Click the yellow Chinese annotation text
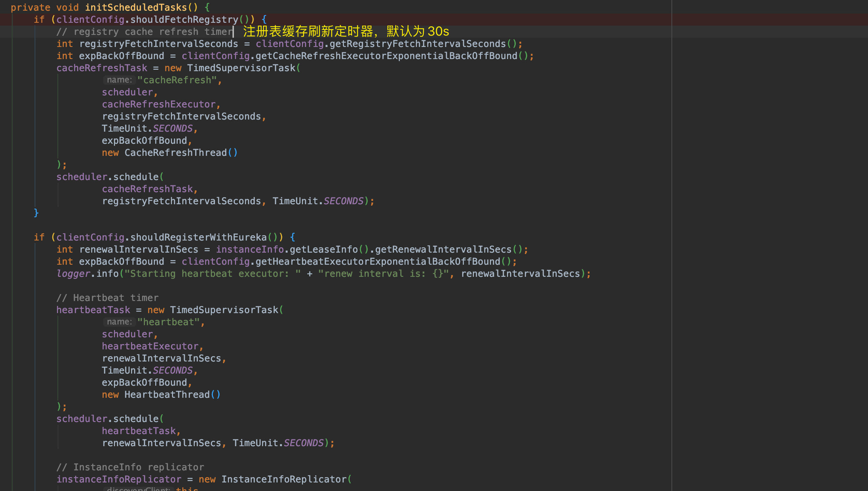The height and width of the screenshot is (491, 868). pos(346,31)
